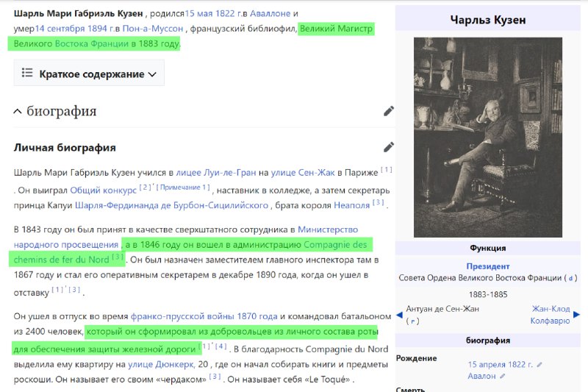Click footnote [1] after в Париже
The image size is (588, 392).
(x=387, y=170)
